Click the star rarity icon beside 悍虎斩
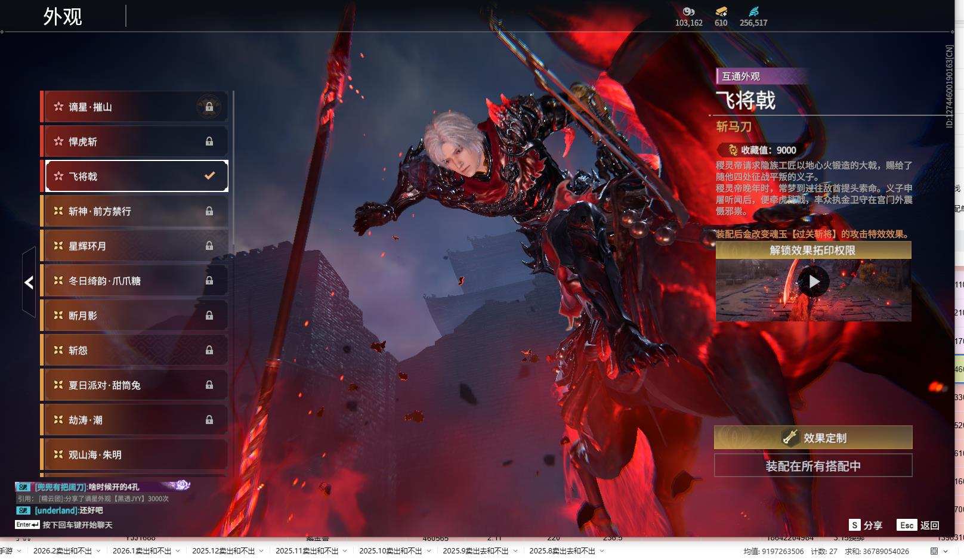 pos(58,141)
